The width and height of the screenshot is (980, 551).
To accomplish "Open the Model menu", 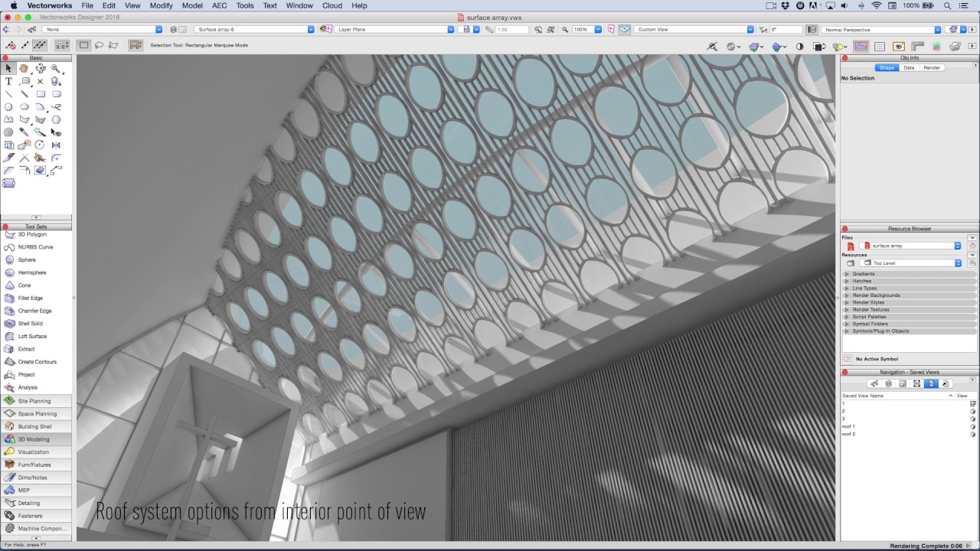I will pos(192,5).
